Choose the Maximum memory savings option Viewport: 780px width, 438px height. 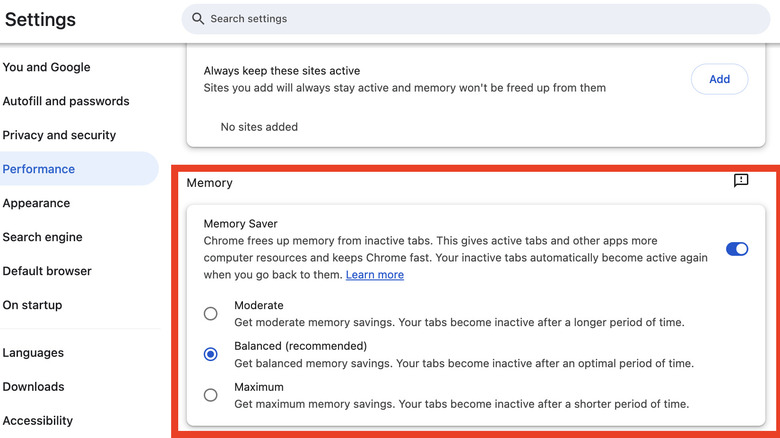pos(211,395)
